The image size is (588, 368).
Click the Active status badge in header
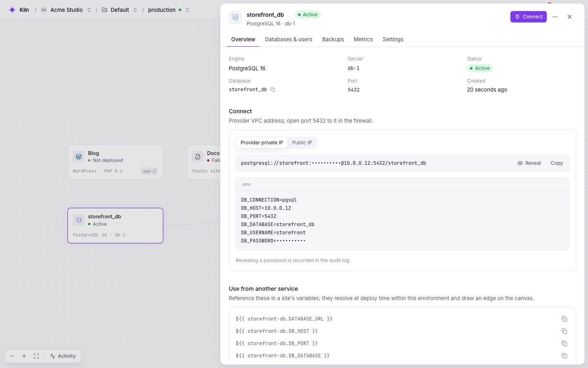308,15
